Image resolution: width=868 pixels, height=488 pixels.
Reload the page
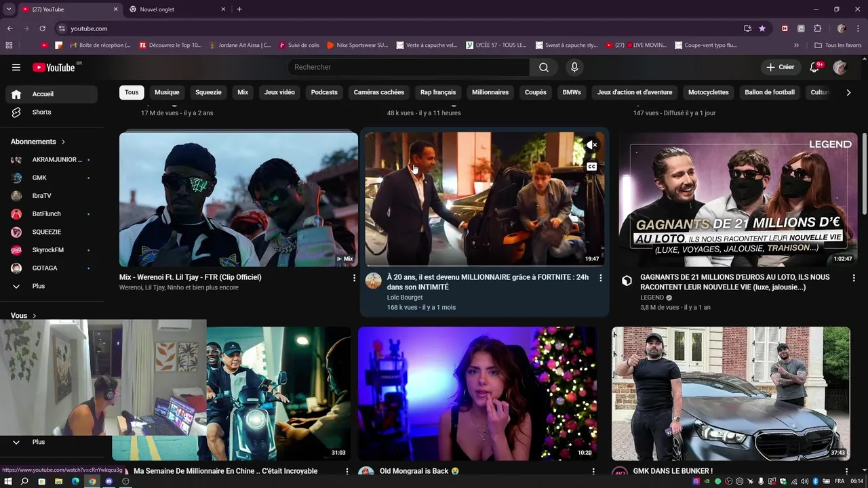point(42,28)
